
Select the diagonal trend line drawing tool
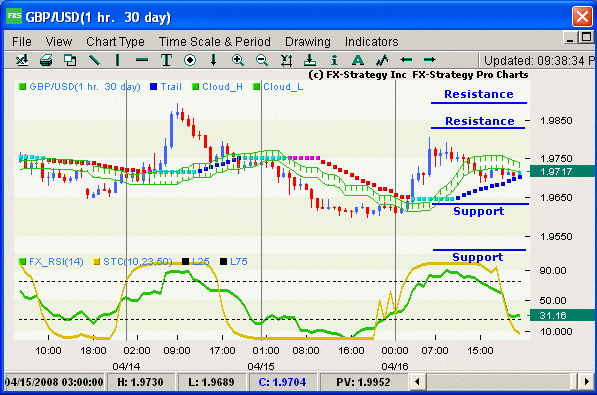[x=94, y=60]
